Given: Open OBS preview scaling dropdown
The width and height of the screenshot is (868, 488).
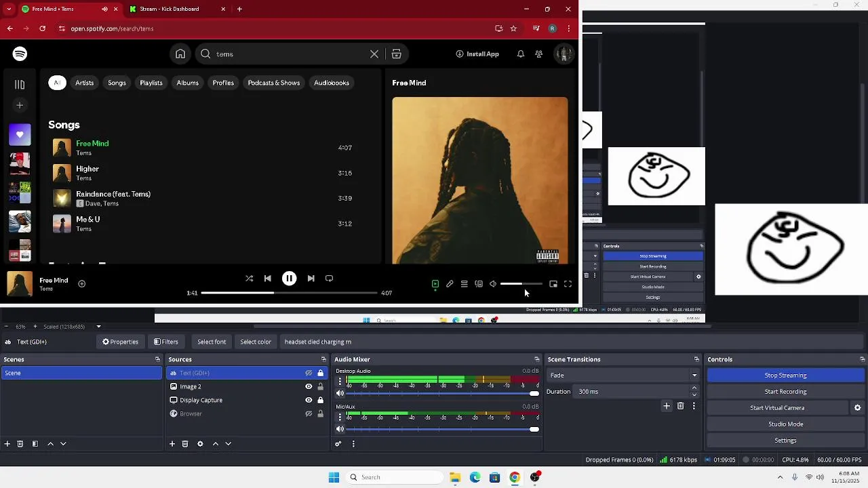Looking at the screenshot, I should tap(98, 327).
